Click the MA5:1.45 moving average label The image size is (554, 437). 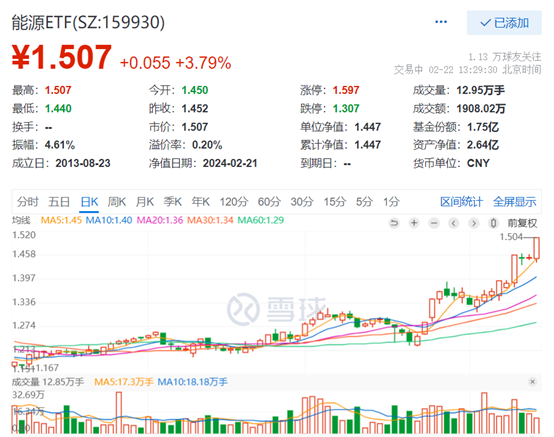coord(61,220)
